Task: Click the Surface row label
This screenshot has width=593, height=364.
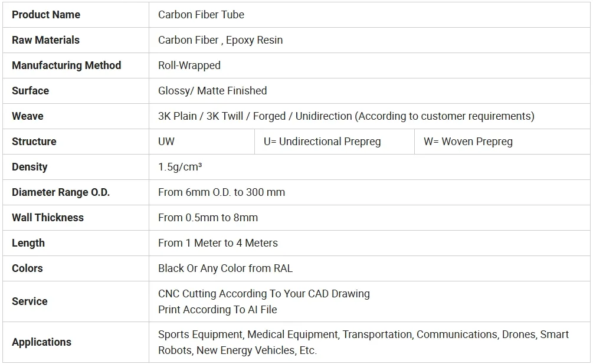Action: coord(30,91)
